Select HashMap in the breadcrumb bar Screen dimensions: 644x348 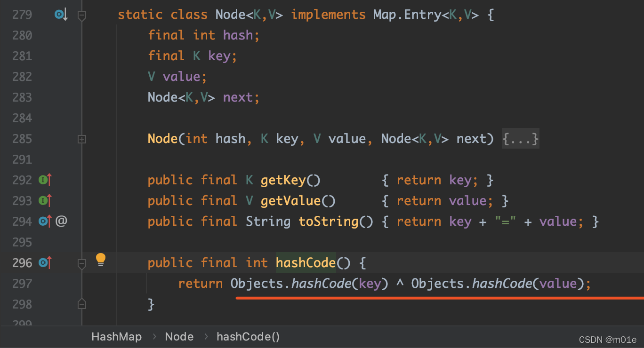point(116,337)
